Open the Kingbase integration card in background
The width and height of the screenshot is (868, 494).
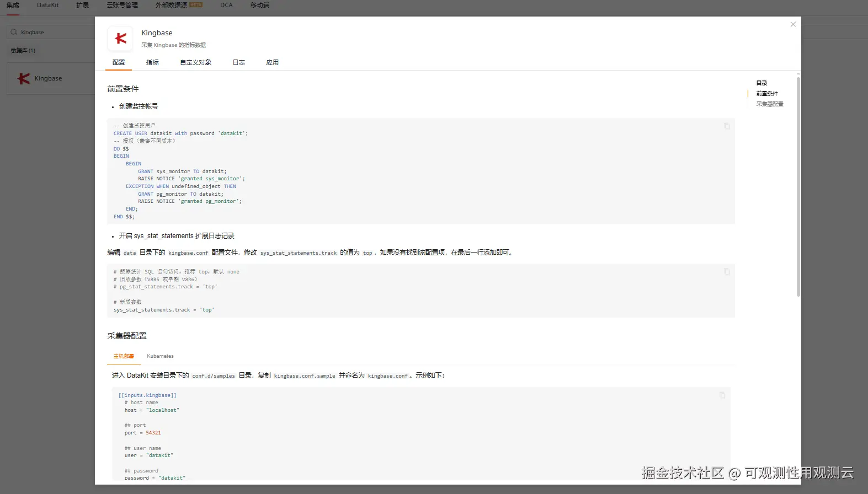pos(51,78)
